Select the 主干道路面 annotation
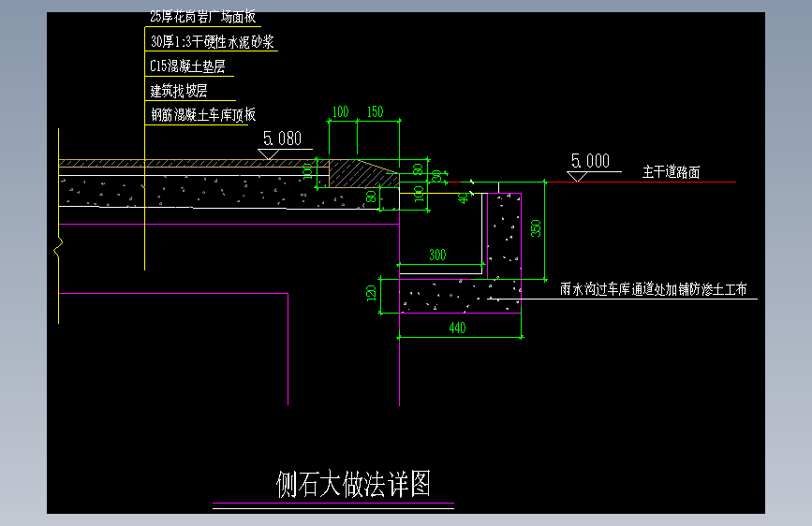Viewport: 812px width, 526px height. (672, 172)
